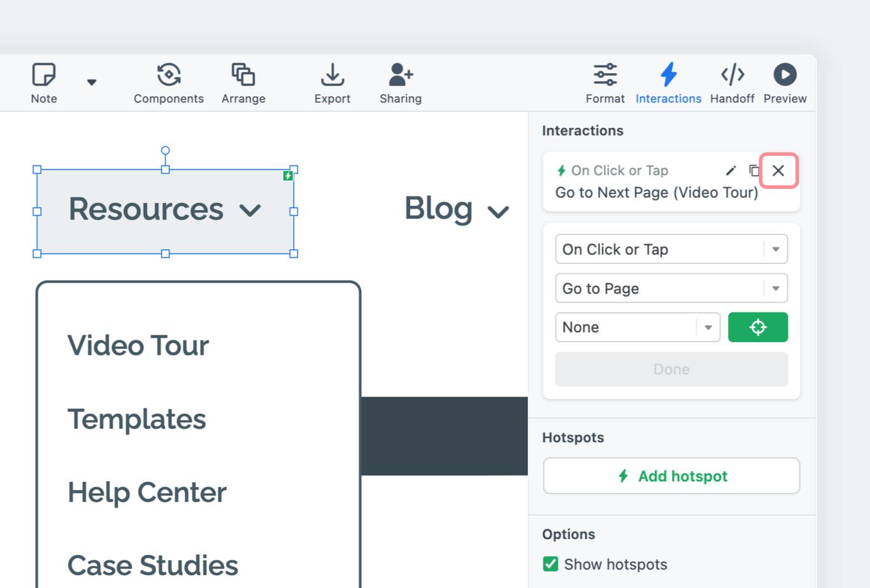Image resolution: width=870 pixels, height=588 pixels.
Task: Duplicate the On Click or Tap interaction
Action: (x=754, y=171)
